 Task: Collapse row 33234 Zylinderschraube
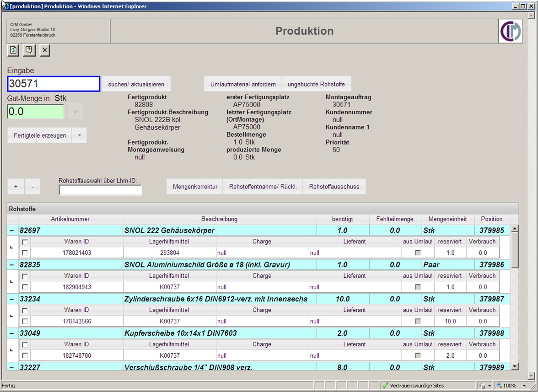[12, 299]
